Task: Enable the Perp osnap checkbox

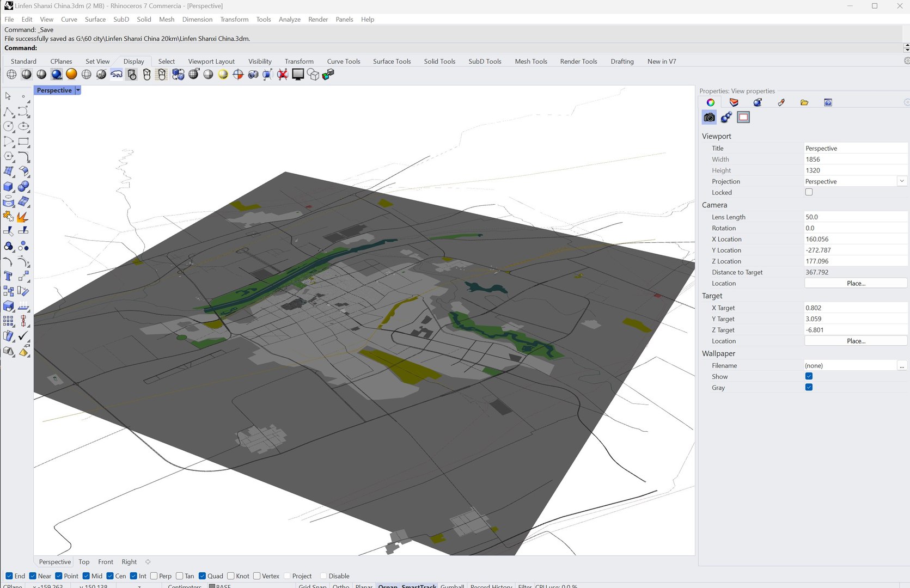Action: click(x=154, y=576)
